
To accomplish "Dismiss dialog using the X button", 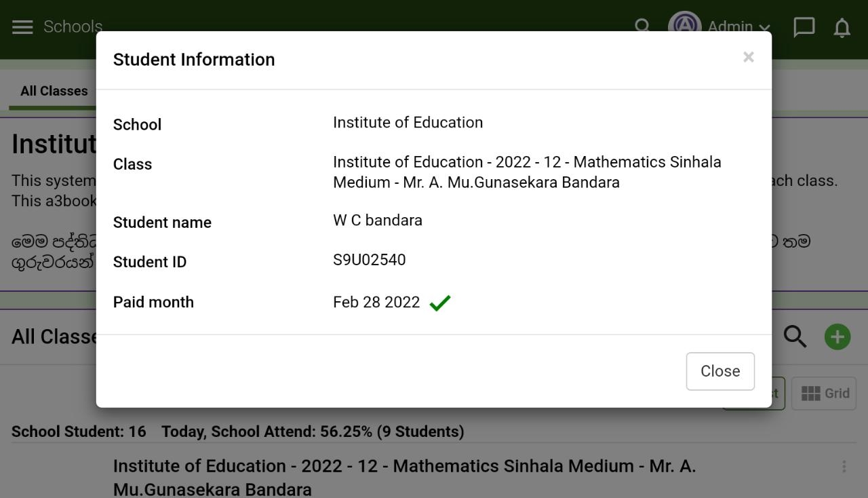I will tap(749, 57).
